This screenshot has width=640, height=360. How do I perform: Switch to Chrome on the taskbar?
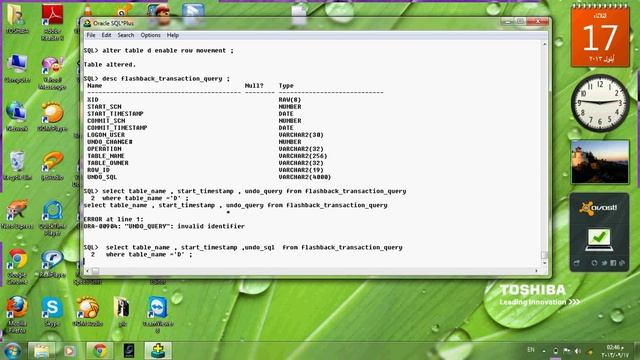click(100, 351)
